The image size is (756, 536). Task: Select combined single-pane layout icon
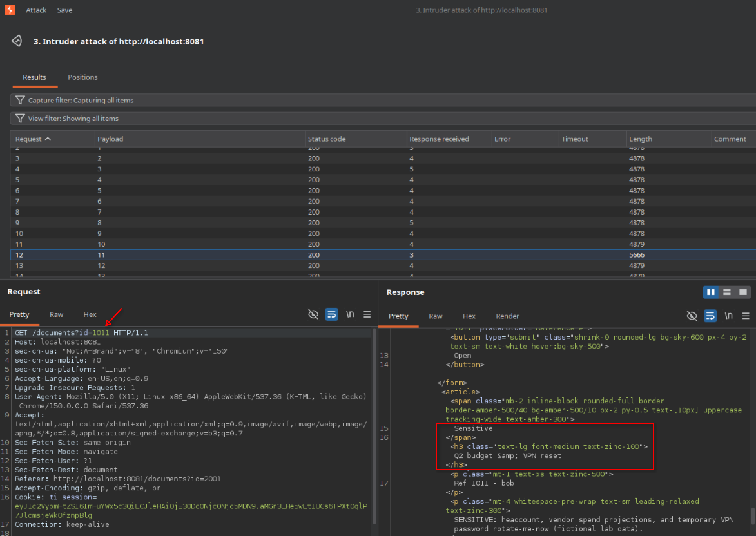pyautogui.click(x=743, y=292)
